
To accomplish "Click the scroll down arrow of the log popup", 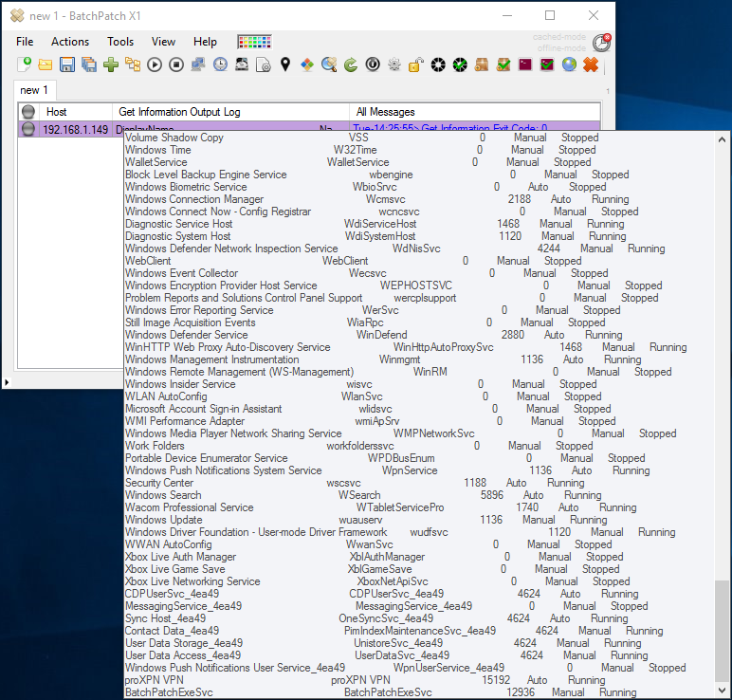I will click(x=722, y=690).
